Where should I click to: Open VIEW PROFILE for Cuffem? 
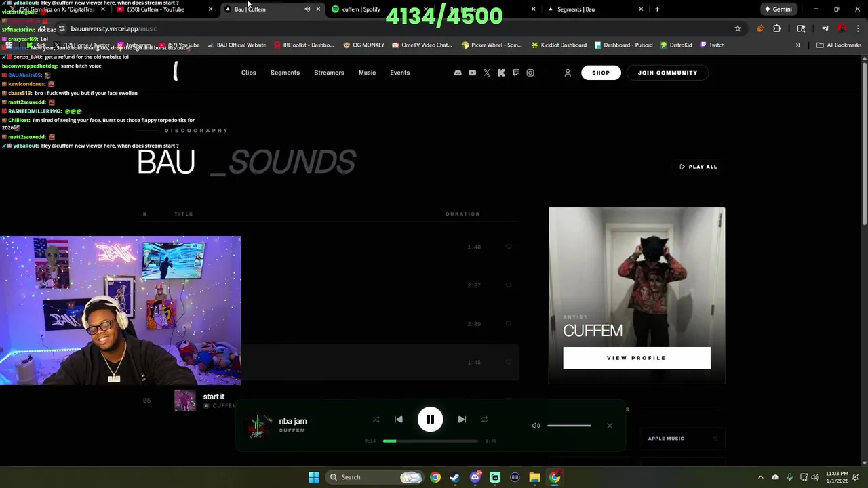pos(636,358)
